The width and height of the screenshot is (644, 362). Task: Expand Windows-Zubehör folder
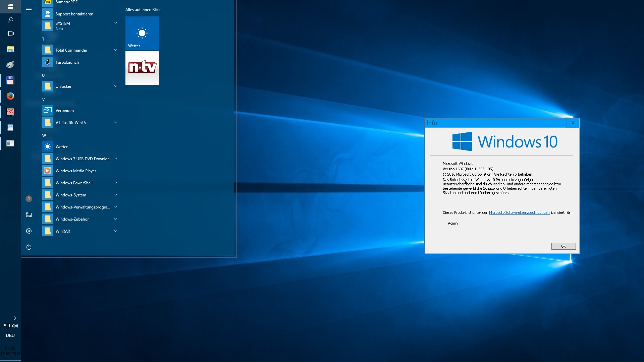pos(115,219)
